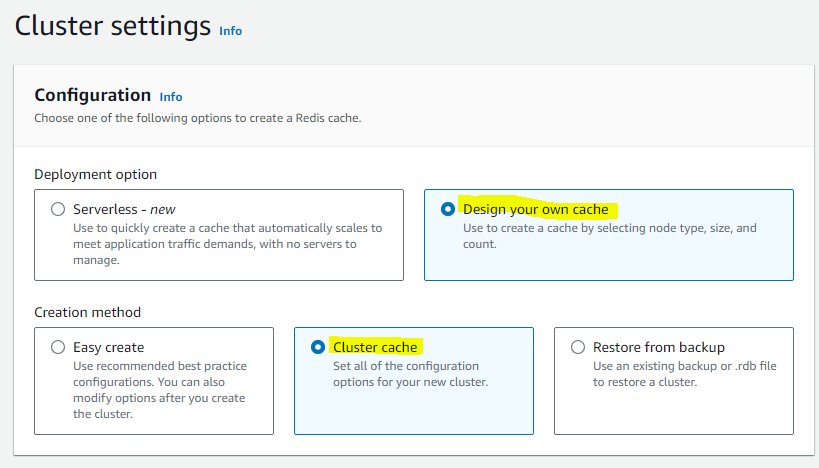
Task: Click the 'Restore from backup' option title
Action: point(659,347)
